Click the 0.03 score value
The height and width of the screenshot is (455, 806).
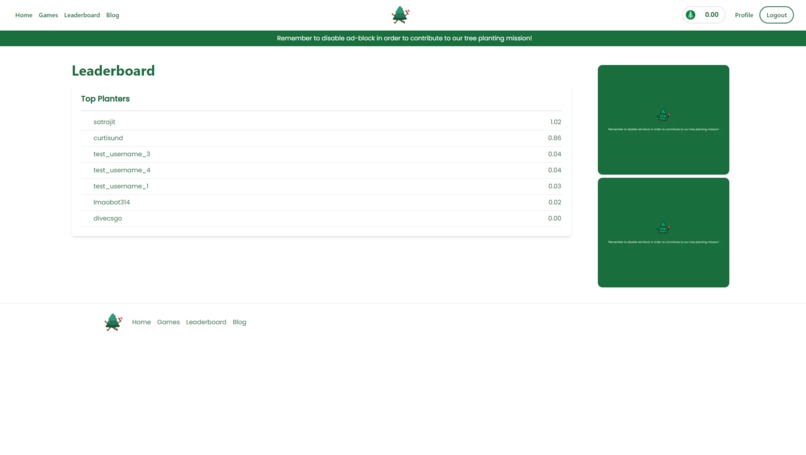[x=555, y=186]
